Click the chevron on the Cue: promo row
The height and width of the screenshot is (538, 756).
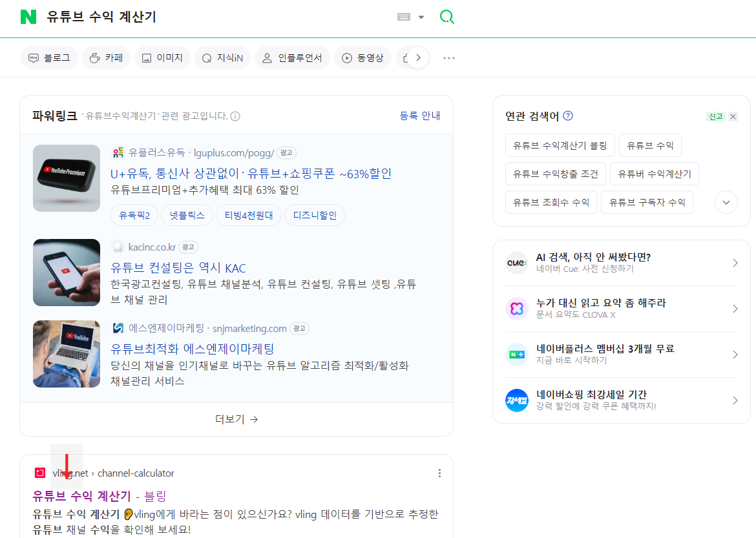(x=735, y=264)
